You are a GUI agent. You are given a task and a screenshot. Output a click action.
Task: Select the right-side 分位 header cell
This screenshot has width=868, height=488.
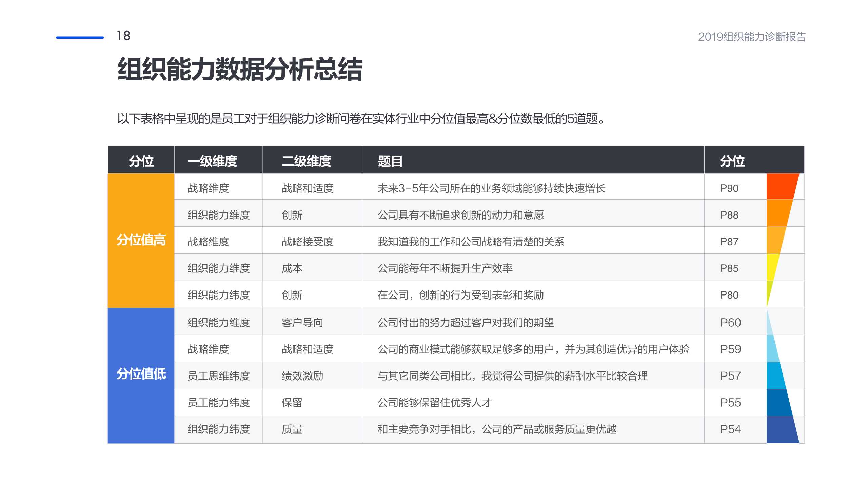pyautogui.click(x=732, y=161)
